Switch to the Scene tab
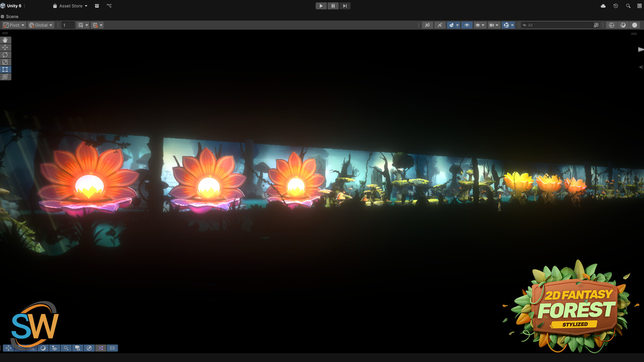The height and width of the screenshot is (362, 644). tap(10, 17)
